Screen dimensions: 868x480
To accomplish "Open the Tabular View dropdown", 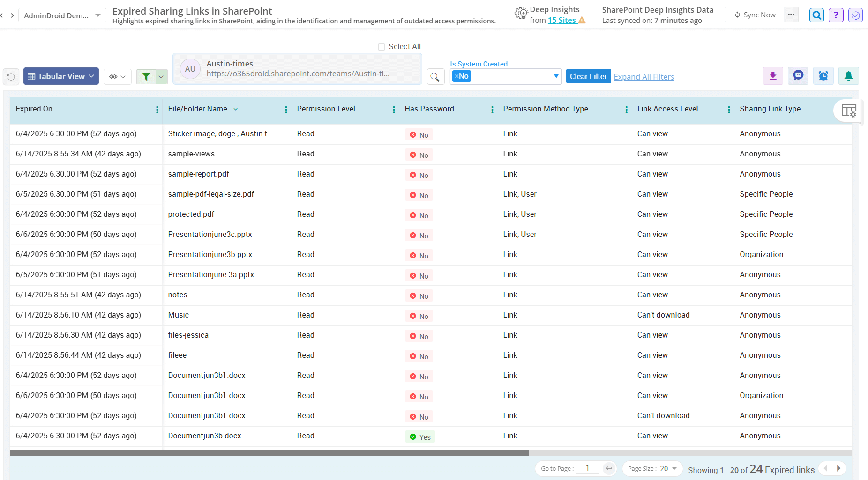I will [x=60, y=76].
